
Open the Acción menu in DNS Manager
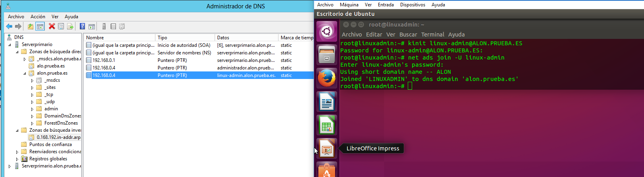(x=38, y=17)
